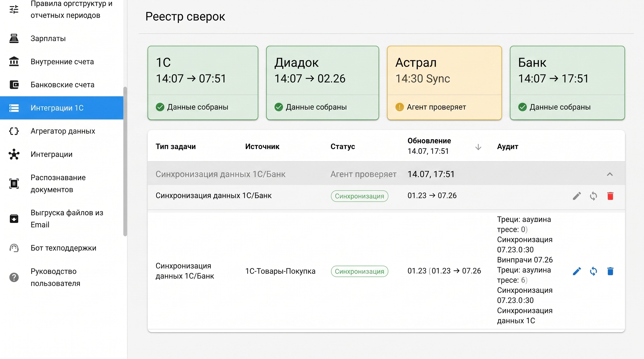This screenshot has height=359, width=644.
Task: Open the Астрал status card
Action: [x=444, y=83]
